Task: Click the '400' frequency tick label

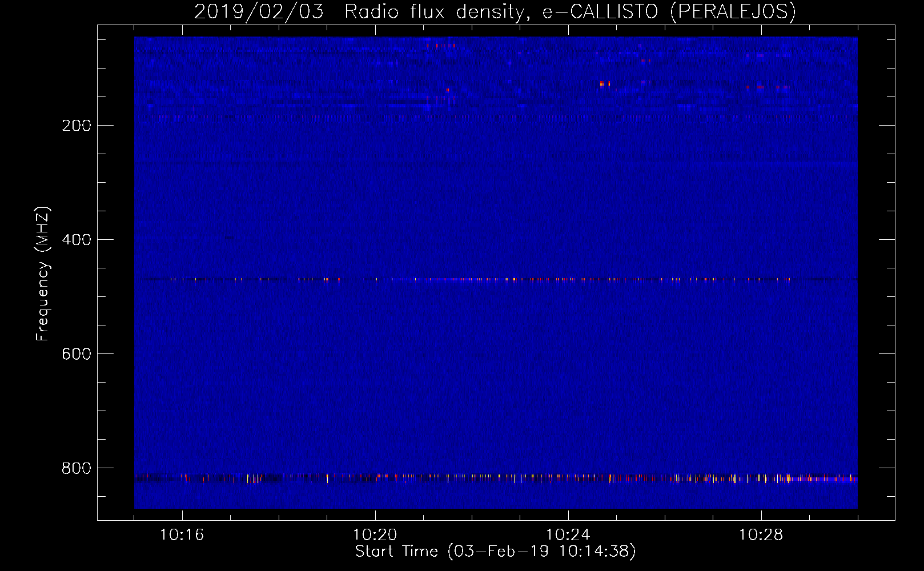Action: pos(77,240)
